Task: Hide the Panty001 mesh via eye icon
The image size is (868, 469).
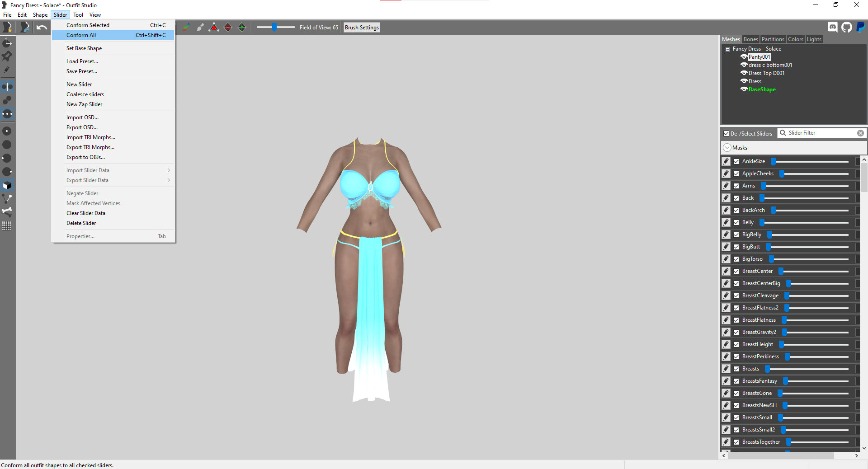Action: coord(744,57)
